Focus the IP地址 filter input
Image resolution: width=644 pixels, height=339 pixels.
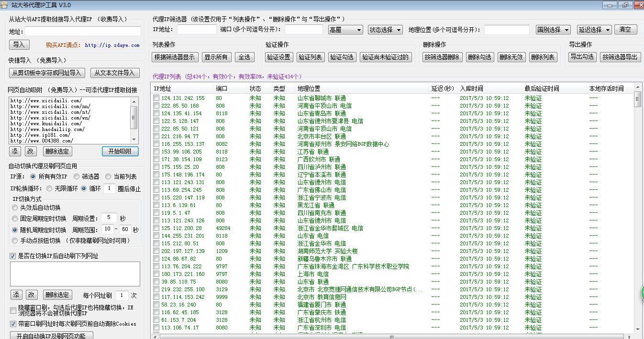click(x=197, y=30)
